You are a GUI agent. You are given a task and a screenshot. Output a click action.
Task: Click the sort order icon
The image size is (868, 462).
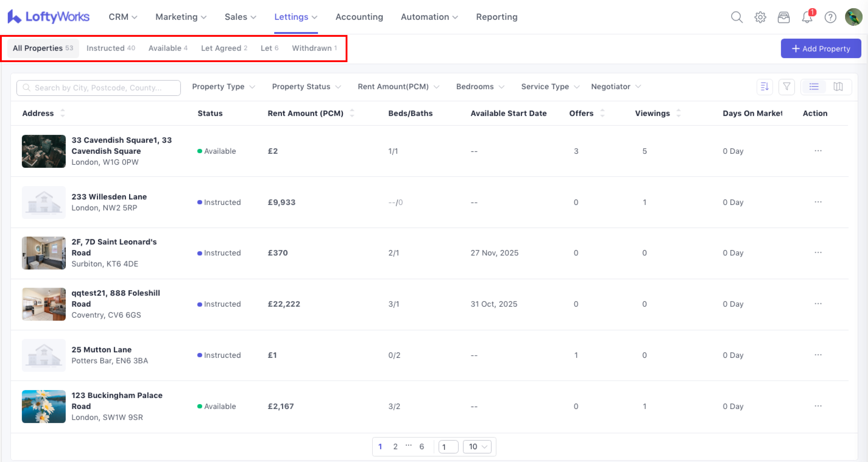coord(765,87)
